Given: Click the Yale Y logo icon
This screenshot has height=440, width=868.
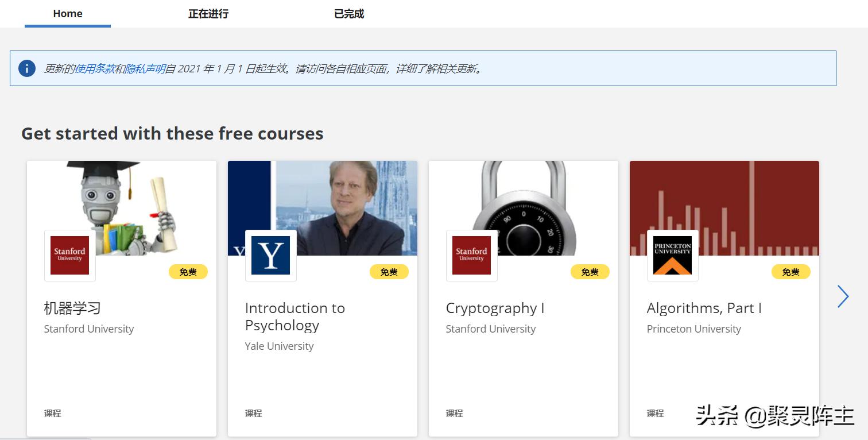Looking at the screenshot, I should click(271, 255).
